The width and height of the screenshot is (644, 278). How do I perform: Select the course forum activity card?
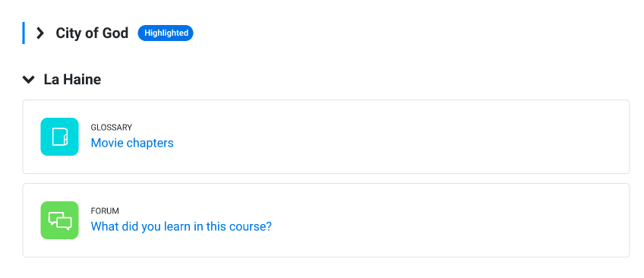pyautogui.click(x=326, y=220)
